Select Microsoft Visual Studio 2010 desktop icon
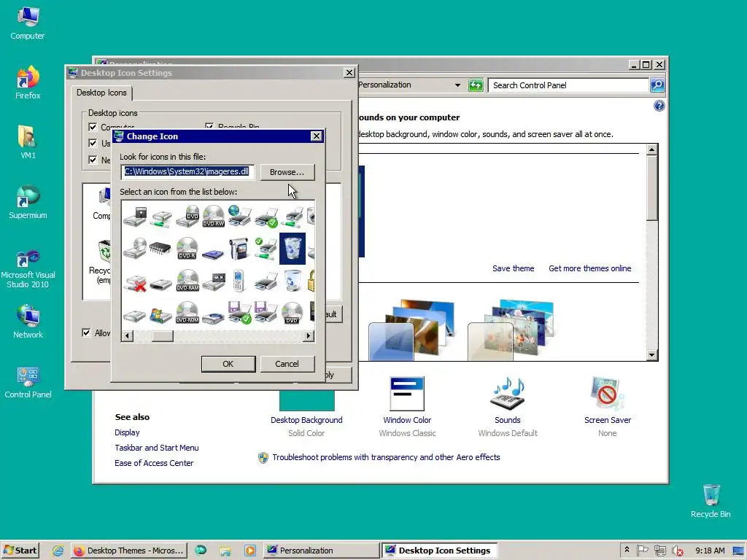Viewport: 747px width, 560px height. coord(28,269)
